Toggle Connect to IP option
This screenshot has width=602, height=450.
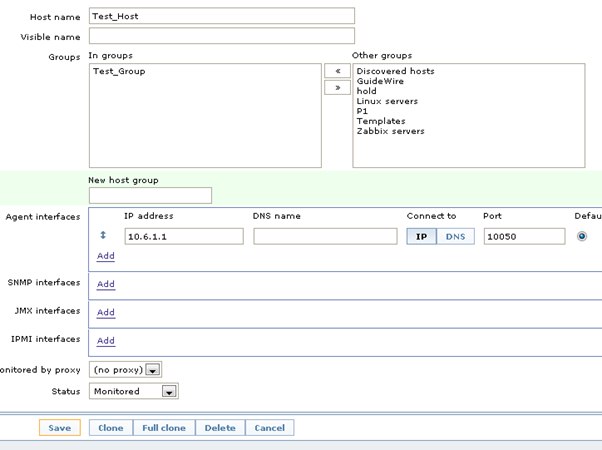(421, 237)
